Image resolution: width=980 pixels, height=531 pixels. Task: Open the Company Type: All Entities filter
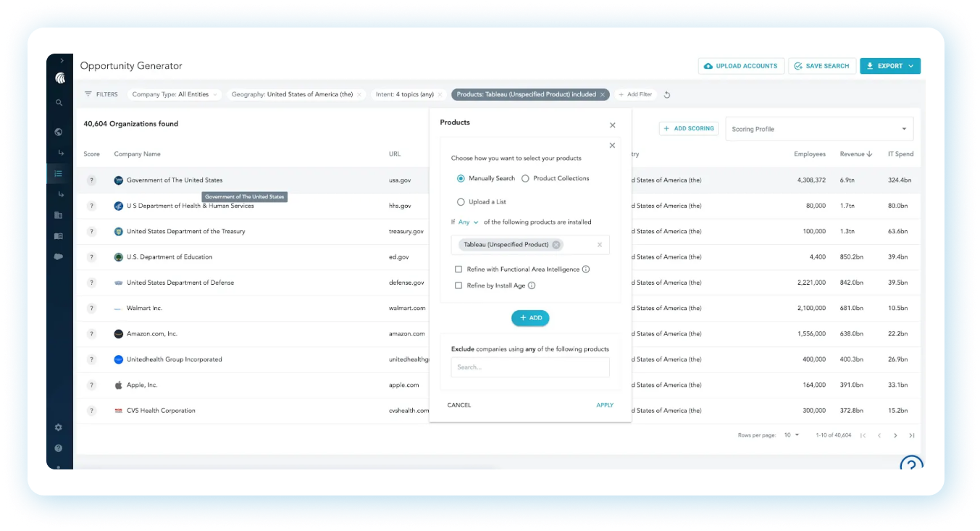(x=174, y=94)
